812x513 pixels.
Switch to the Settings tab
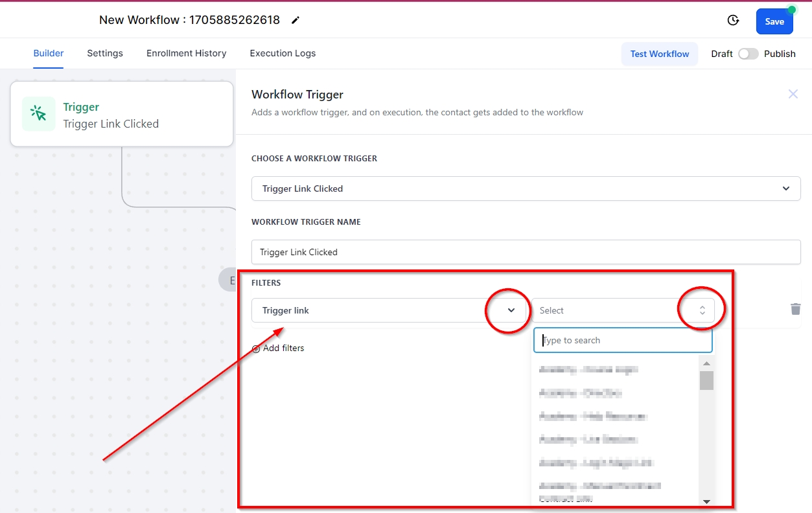pyautogui.click(x=105, y=53)
